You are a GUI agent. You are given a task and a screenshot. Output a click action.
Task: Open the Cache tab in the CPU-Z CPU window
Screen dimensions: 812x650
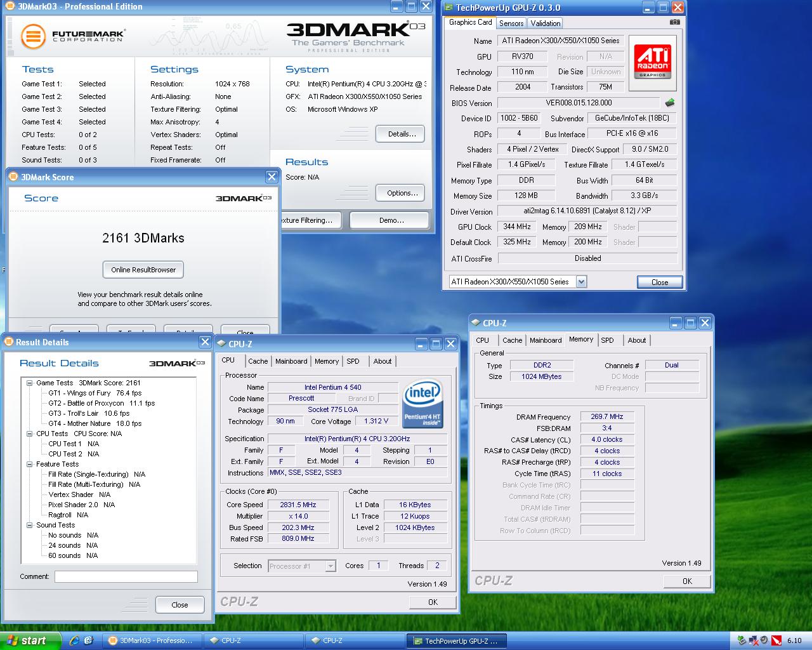click(x=258, y=361)
